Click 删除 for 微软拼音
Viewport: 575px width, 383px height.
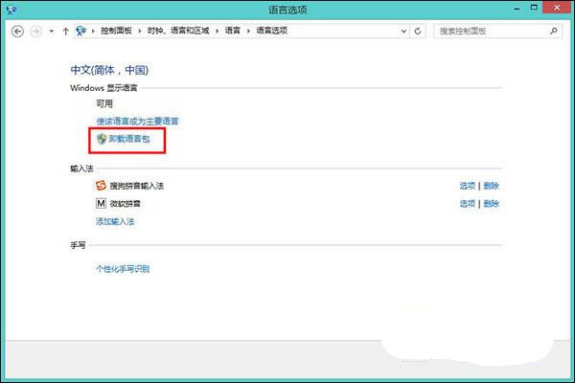pyautogui.click(x=491, y=203)
